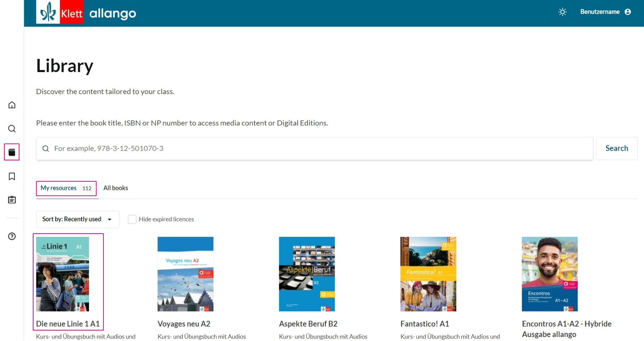Open the Aspekte Beruf B2 cover
The width and height of the screenshot is (644, 341).
[x=307, y=274]
